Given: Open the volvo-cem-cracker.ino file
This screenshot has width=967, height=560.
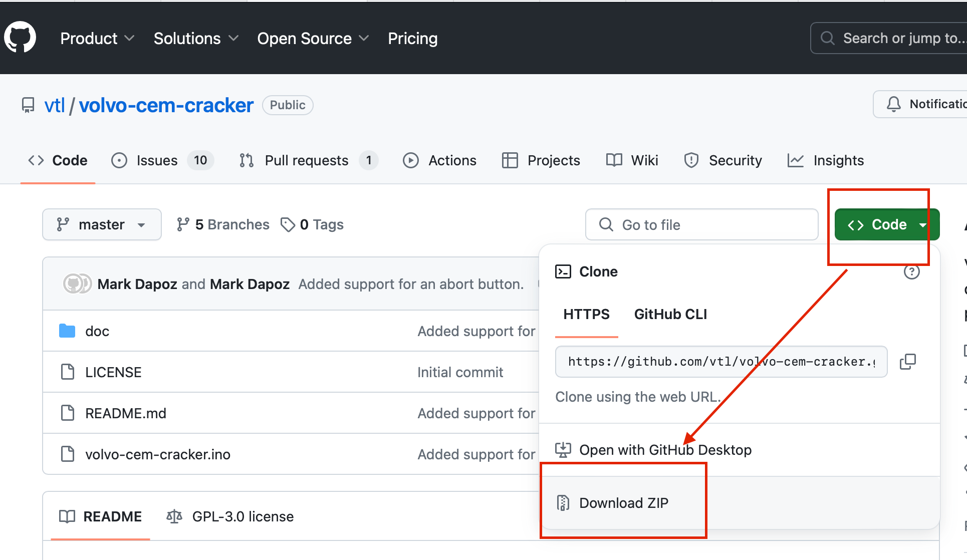Looking at the screenshot, I should coord(158,454).
